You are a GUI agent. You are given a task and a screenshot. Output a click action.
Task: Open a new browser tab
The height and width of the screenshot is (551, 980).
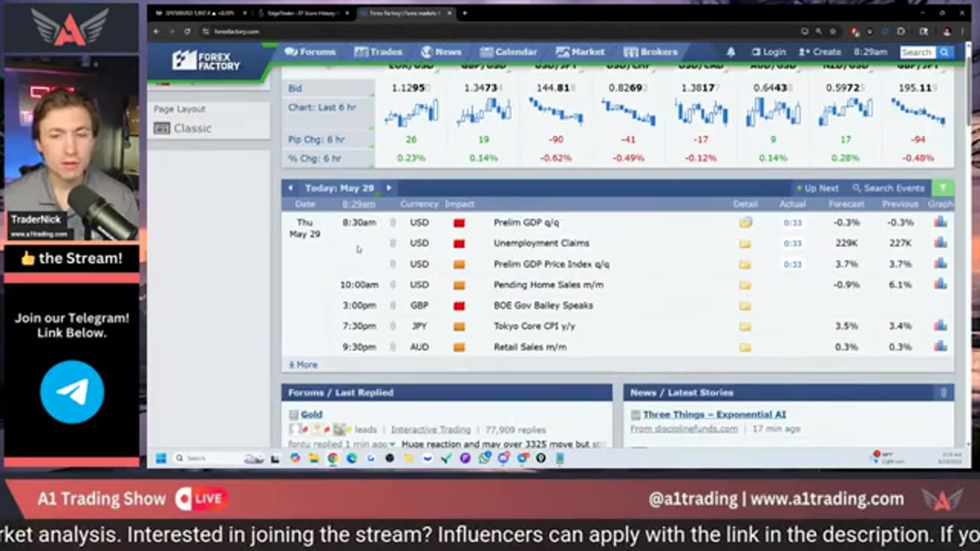click(x=464, y=13)
